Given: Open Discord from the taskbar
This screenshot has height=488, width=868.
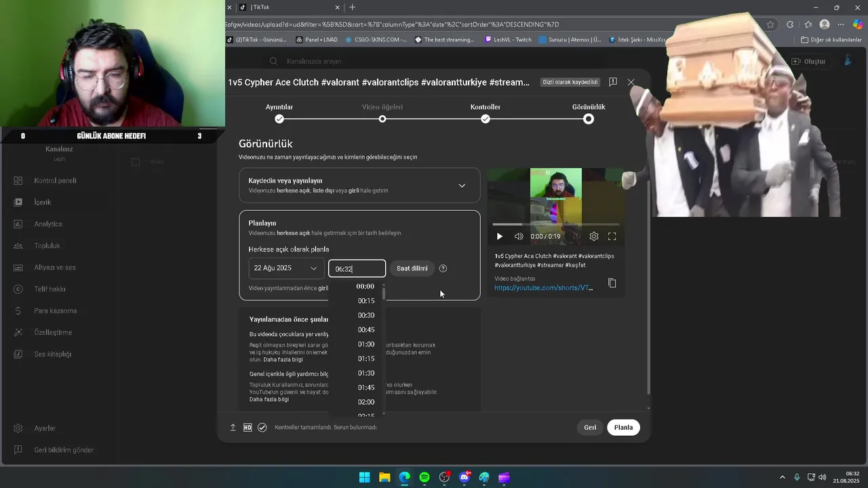Looking at the screenshot, I should (465, 477).
